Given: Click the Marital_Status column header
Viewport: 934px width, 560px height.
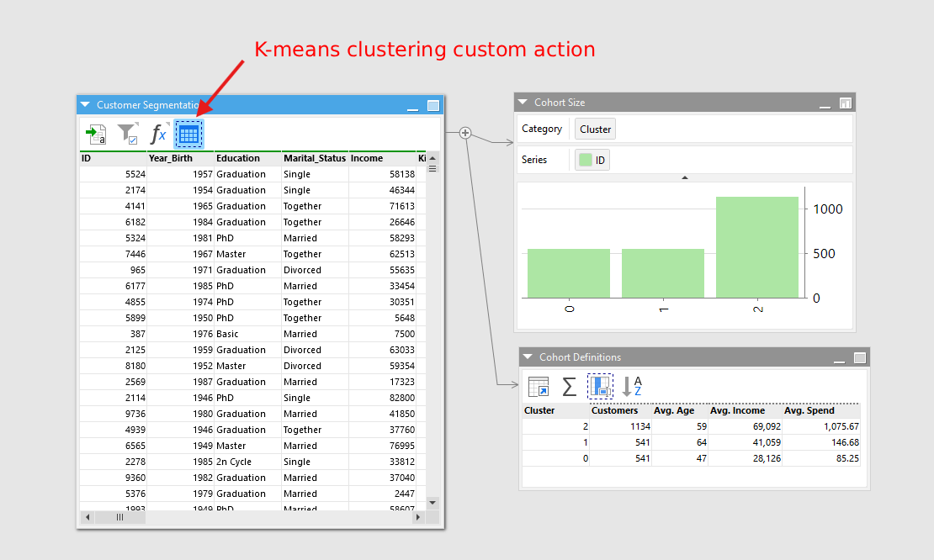Looking at the screenshot, I should pos(315,158).
